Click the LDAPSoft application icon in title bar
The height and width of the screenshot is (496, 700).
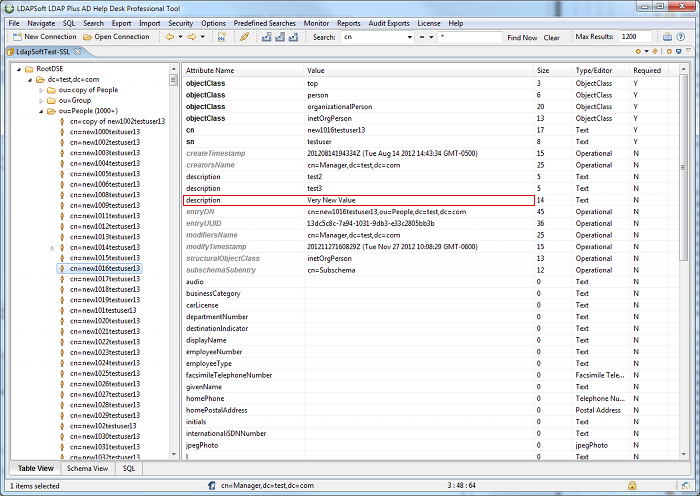pos(9,8)
